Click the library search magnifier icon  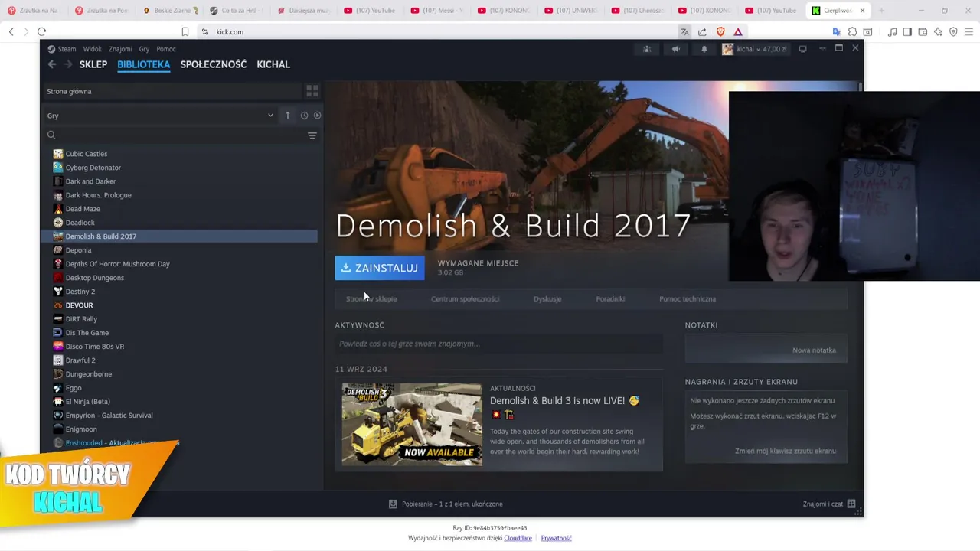coord(51,135)
